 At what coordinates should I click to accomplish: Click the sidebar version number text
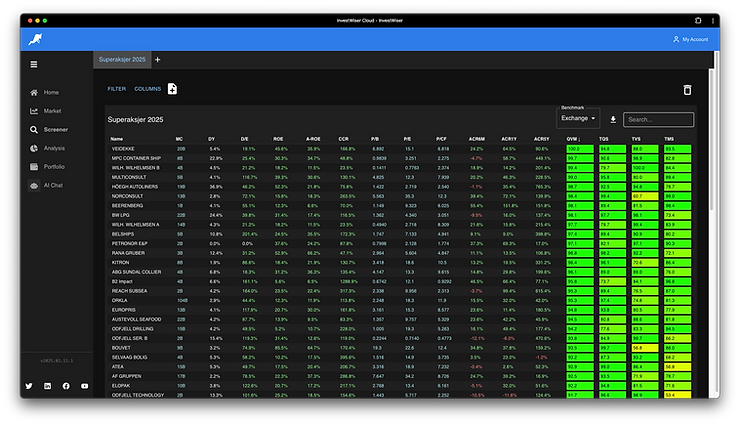[x=57, y=360]
